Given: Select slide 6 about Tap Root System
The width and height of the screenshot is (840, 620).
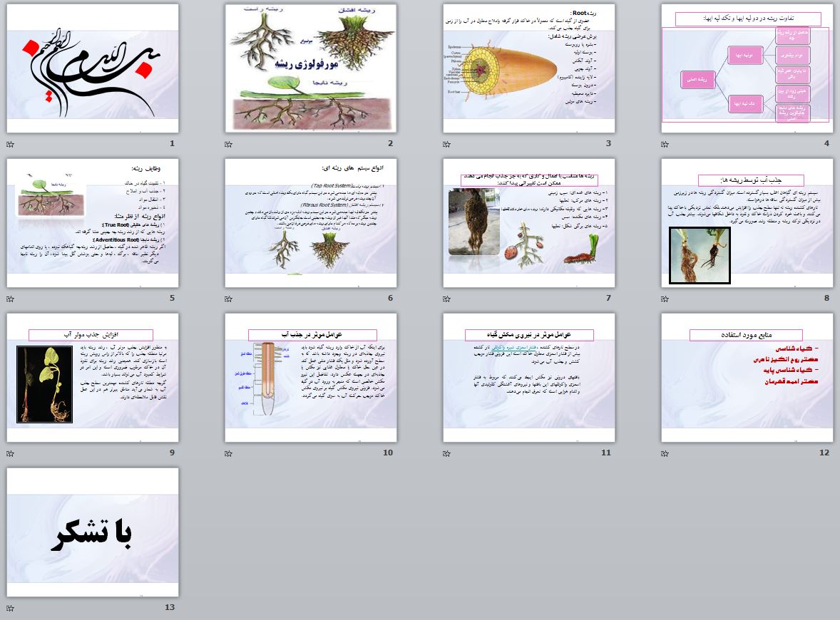Looking at the screenshot, I should click(x=311, y=223).
